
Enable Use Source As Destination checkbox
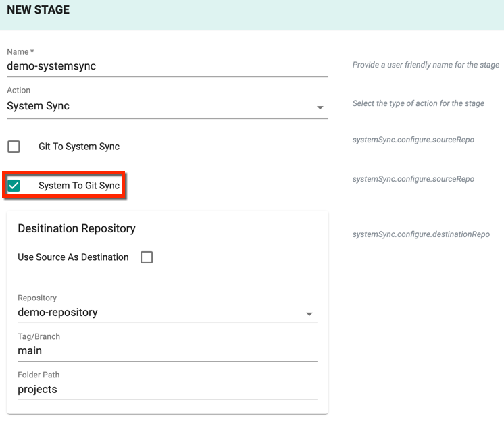pyautogui.click(x=147, y=257)
